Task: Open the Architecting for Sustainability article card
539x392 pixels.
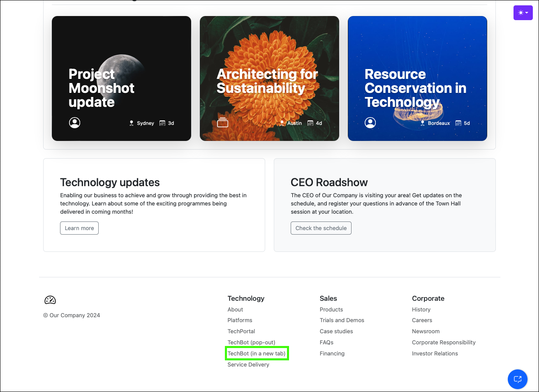Action: click(x=269, y=78)
